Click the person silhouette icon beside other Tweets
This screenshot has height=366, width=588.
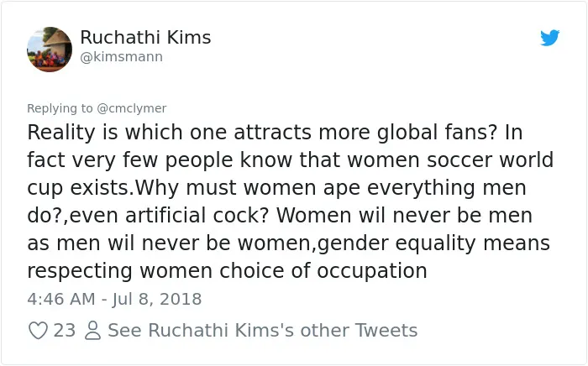(x=92, y=331)
